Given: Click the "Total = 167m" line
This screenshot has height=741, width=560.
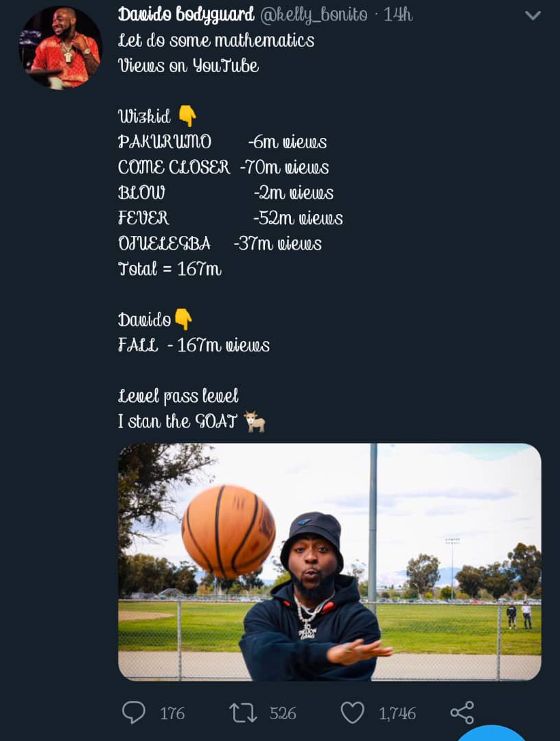Looking at the screenshot, I should (x=170, y=269).
